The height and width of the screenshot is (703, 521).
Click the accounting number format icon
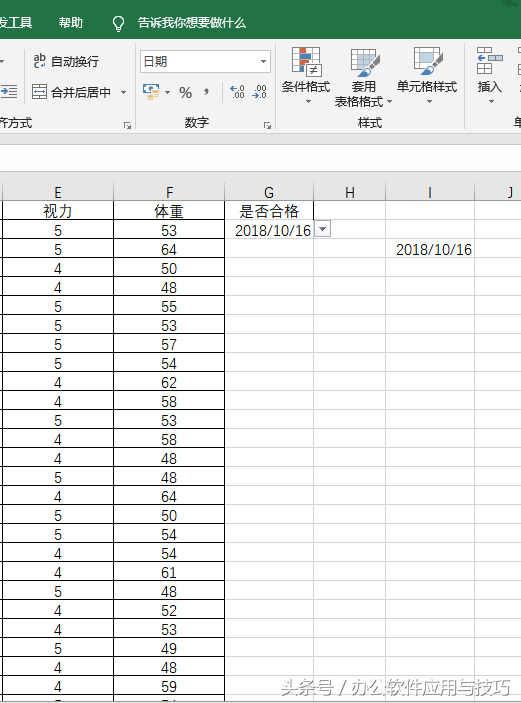[151, 92]
